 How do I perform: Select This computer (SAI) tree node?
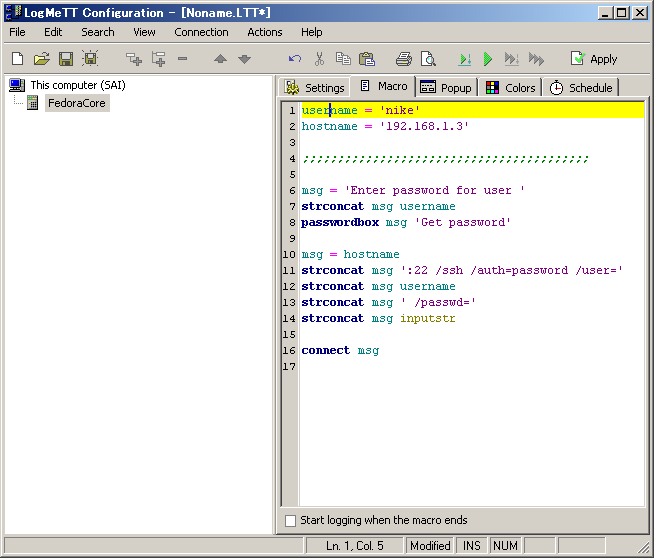point(78,85)
